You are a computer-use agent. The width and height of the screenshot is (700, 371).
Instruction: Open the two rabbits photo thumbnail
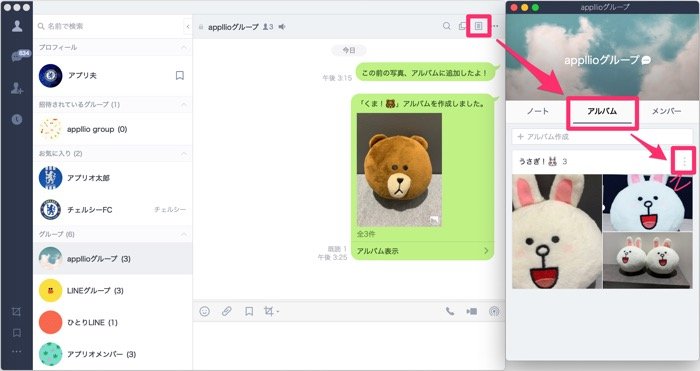point(648,260)
